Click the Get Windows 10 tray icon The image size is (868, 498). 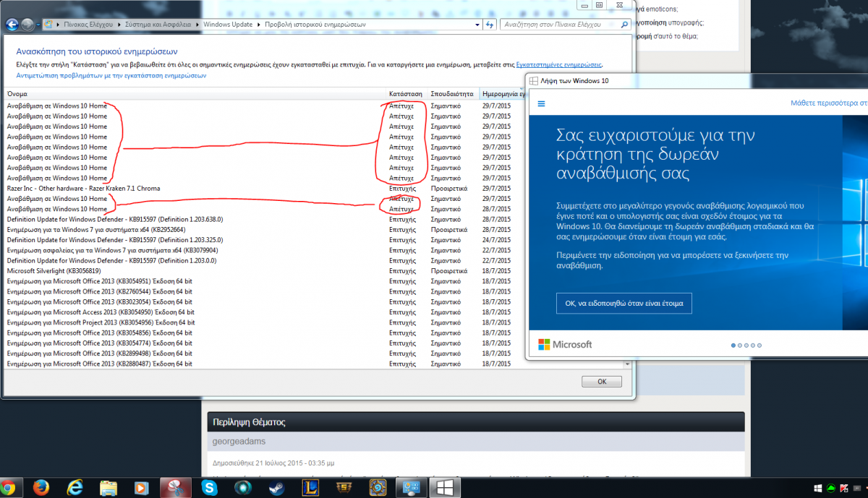click(819, 488)
